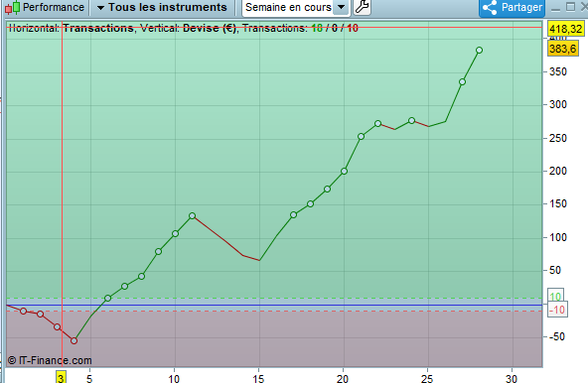Click the 383,6 orange value label
The image size is (588, 383).
pyautogui.click(x=562, y=49)
